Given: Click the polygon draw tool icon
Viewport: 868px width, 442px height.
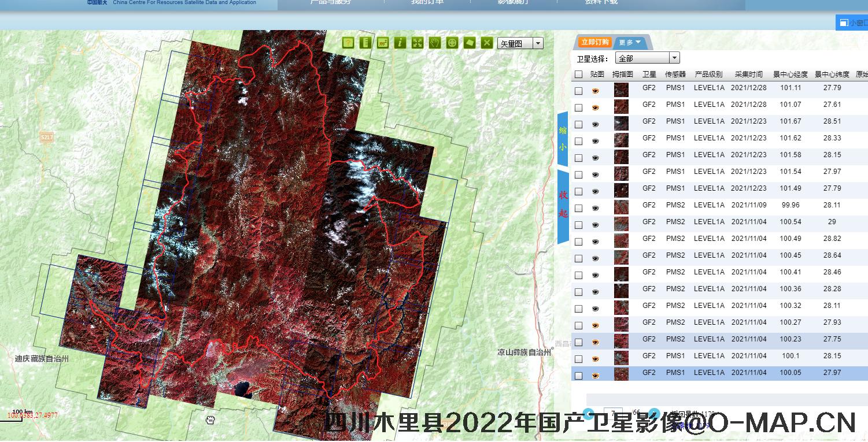Looking at the screenshot, I should (x=470, y=43).
